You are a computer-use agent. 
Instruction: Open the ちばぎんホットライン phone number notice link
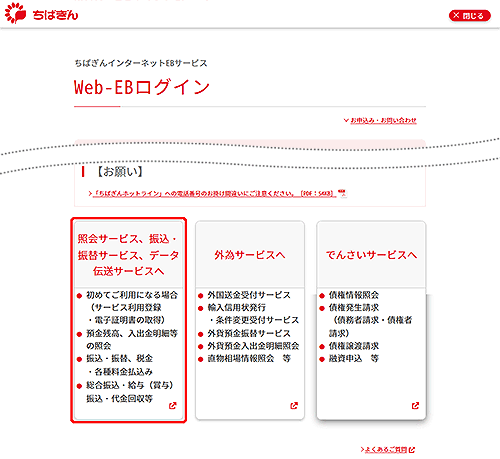(x=213, y=193)
